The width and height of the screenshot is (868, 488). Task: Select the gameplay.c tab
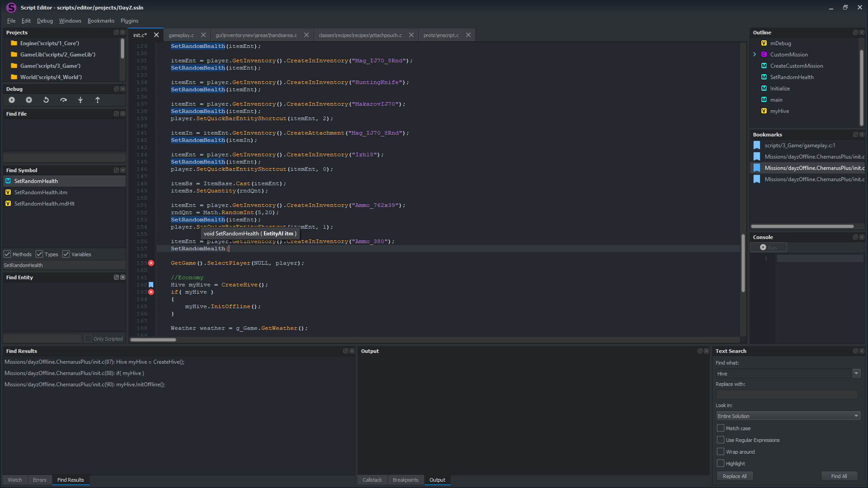tap(181, 34)
